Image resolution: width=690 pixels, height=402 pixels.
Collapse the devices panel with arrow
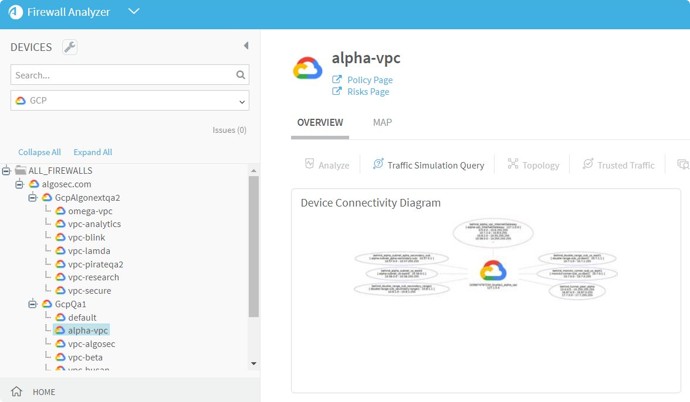(246, 46)
